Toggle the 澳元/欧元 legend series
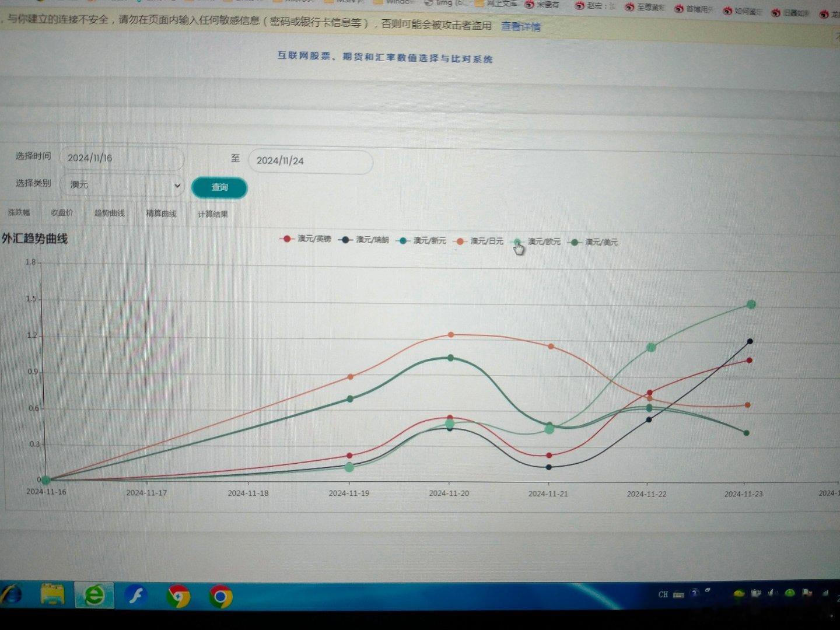Image resolution: width=840 pixels, height=630 pixels. (x=535, y=242)
